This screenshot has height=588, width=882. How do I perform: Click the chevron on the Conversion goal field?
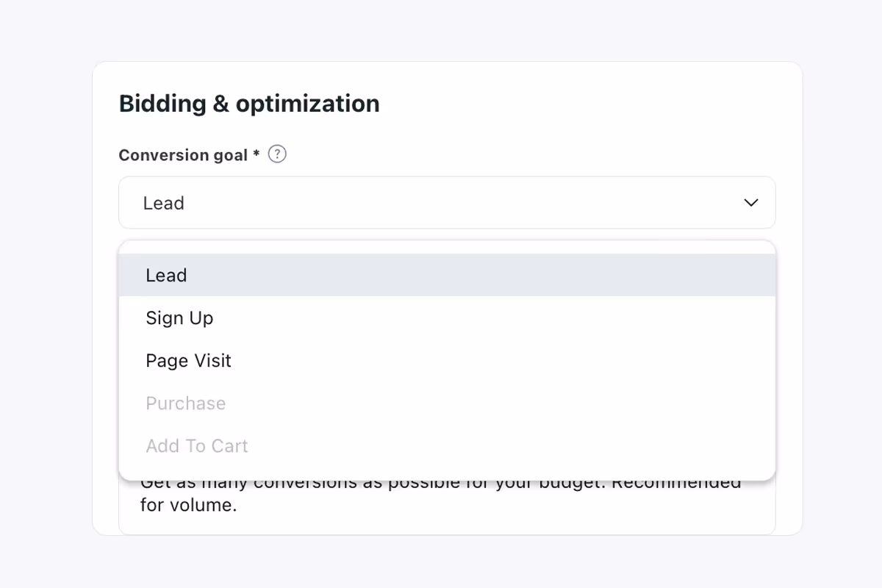click(x=751, y=203)
